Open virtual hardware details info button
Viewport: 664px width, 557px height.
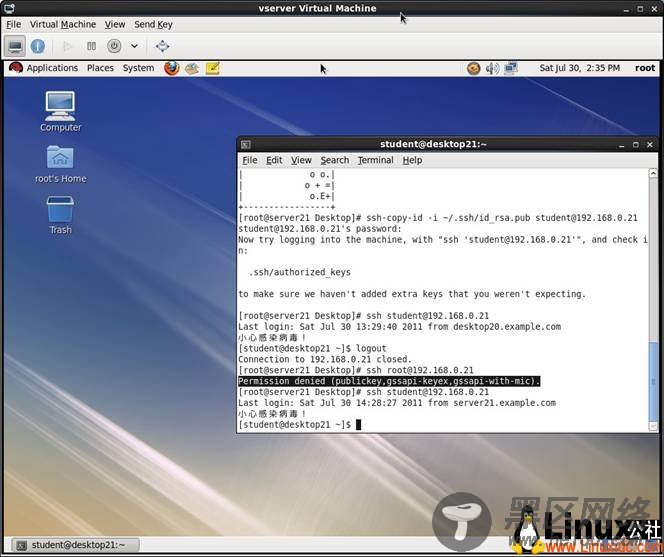[38, 46]
